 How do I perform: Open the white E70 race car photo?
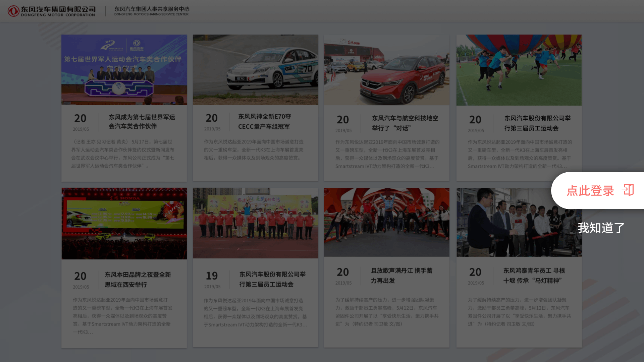click(256, 70)
